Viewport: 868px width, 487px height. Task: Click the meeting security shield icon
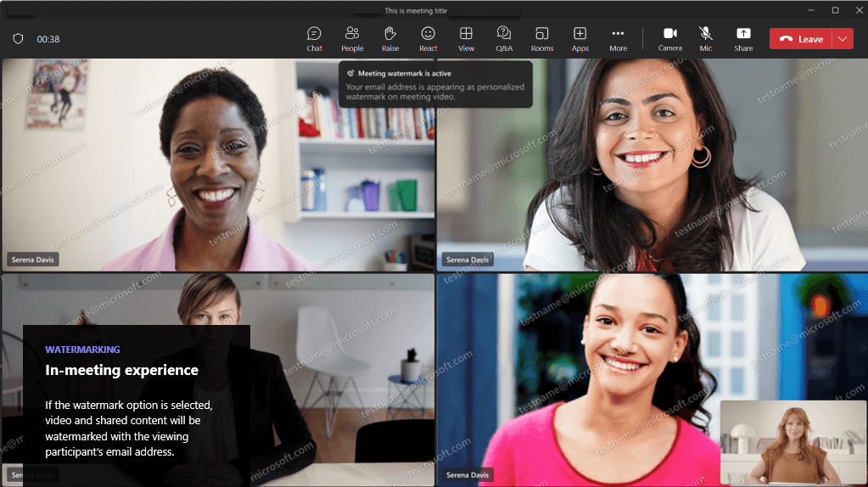point(18,39)
